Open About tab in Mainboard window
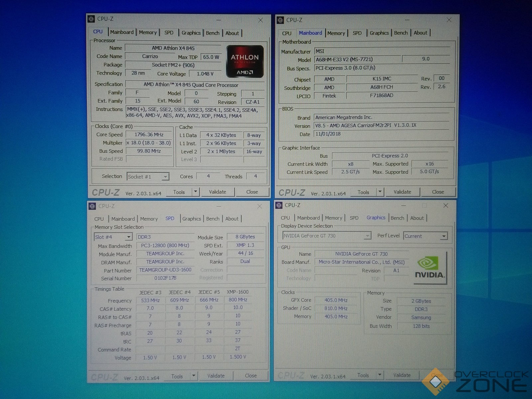 point(420,33)
